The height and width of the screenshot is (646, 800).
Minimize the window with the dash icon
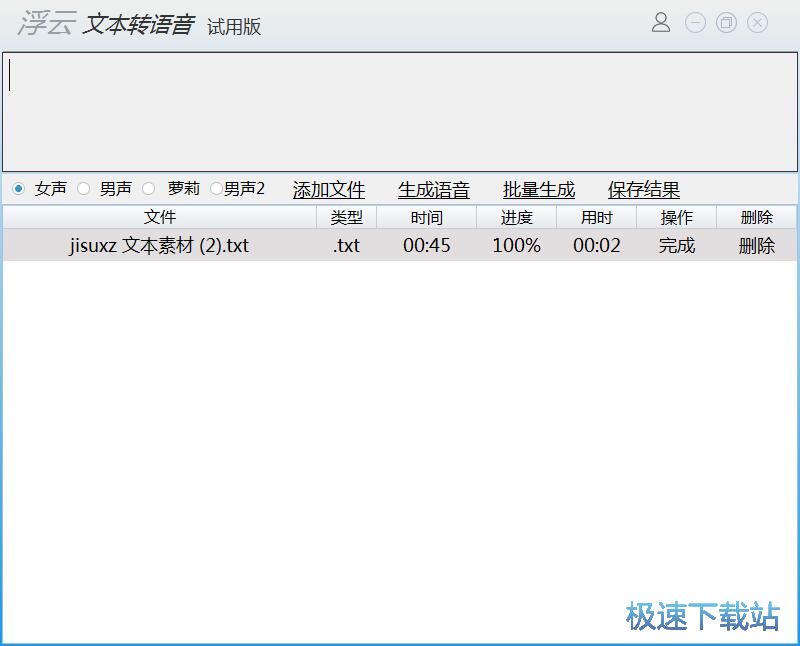(x=695, y=22)
